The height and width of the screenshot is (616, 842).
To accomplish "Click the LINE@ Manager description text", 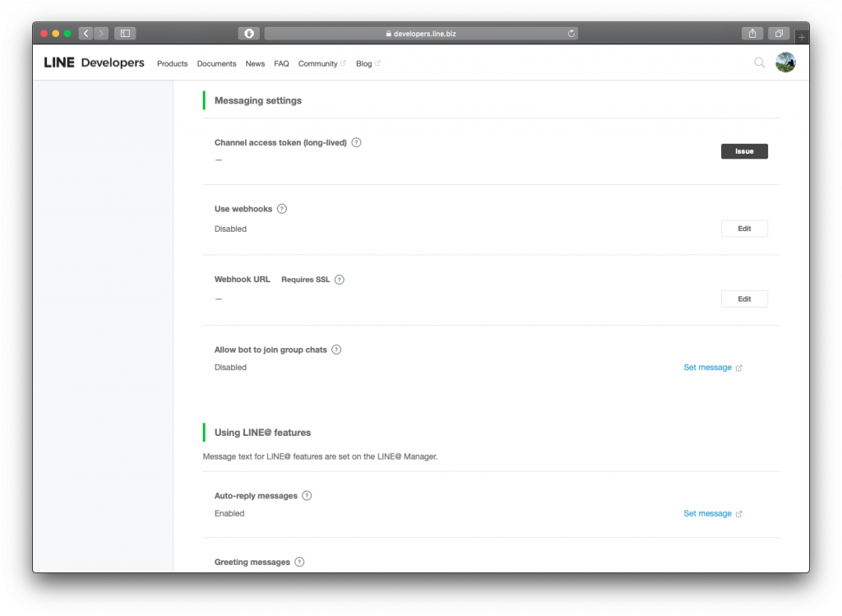I will [x=320, y=456].
